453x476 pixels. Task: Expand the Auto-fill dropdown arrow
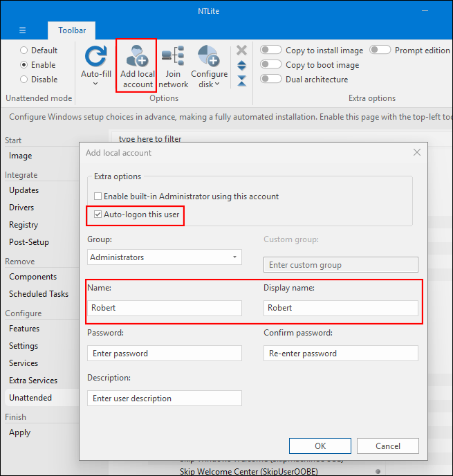tap(95, 84)
